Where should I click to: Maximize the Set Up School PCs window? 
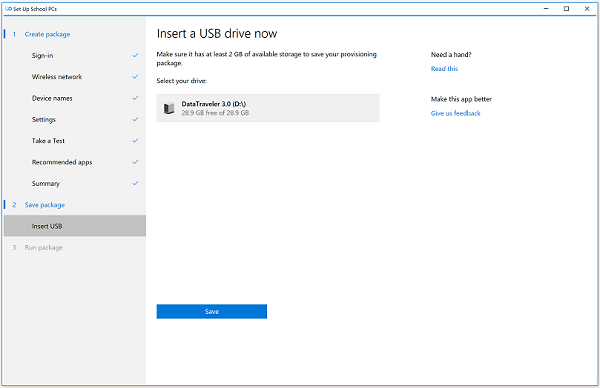(x=566, y=9)
